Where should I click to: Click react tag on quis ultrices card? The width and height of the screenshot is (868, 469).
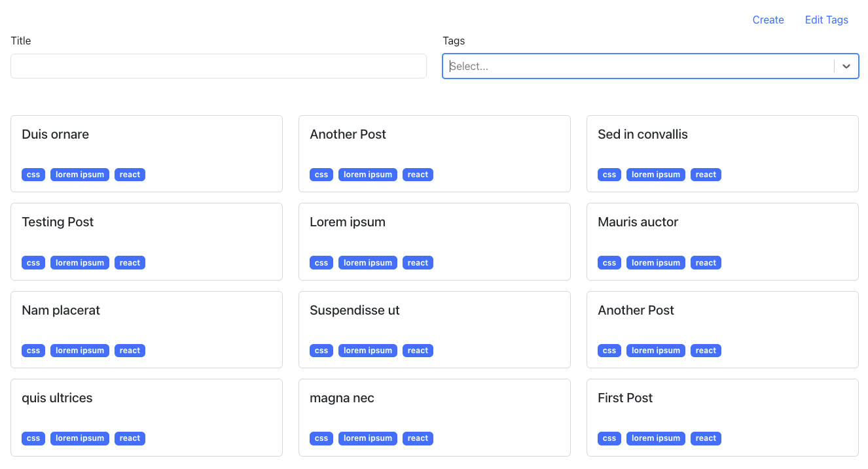pyautogui.click(x=130, y=438)
